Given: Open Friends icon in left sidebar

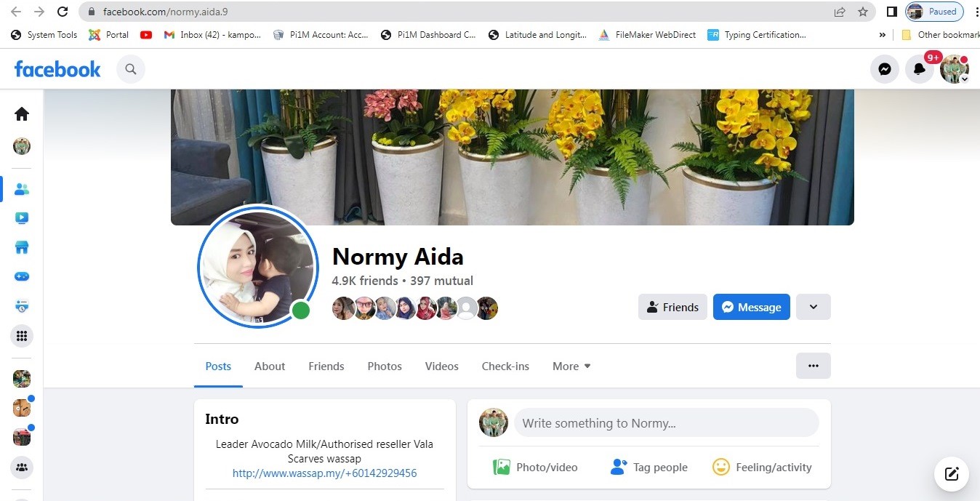Looking at the screenshot, I should 22,189.
